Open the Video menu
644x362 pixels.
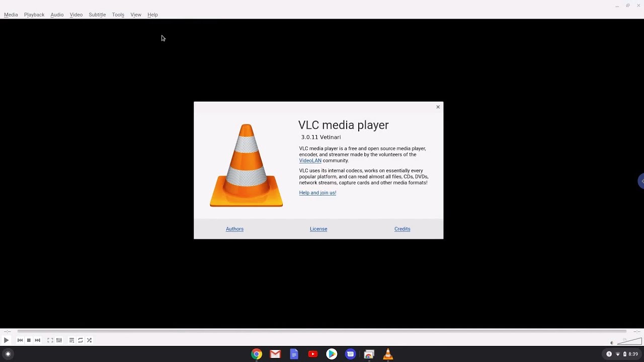pos(76,15)
